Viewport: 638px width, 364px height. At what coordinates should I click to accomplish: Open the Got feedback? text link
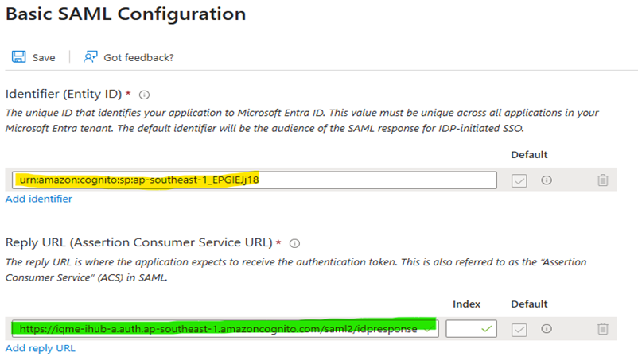coord(138,57)
